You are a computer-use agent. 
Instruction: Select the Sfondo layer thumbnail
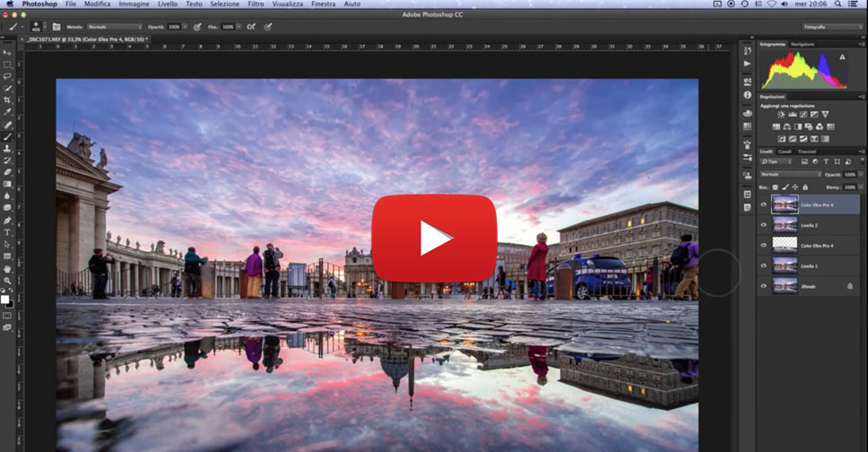(785, 286)
